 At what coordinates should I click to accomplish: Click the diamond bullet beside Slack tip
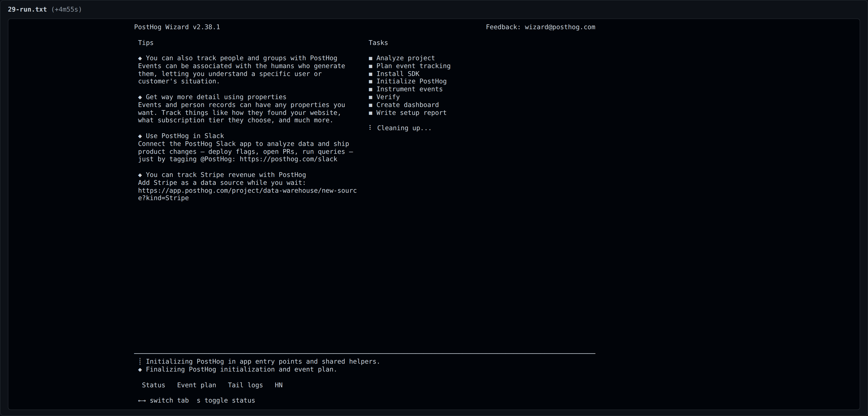click(x=140, y=136)
